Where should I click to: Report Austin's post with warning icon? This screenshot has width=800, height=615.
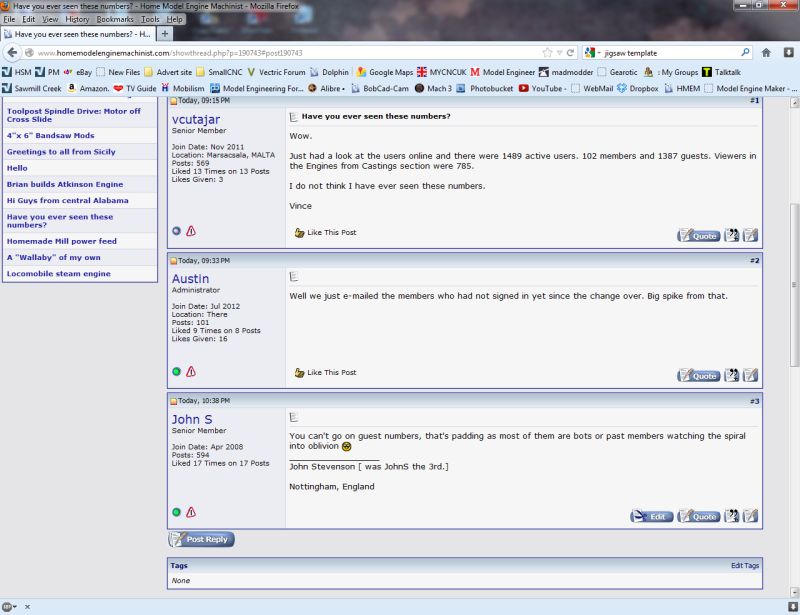point(191,372)
